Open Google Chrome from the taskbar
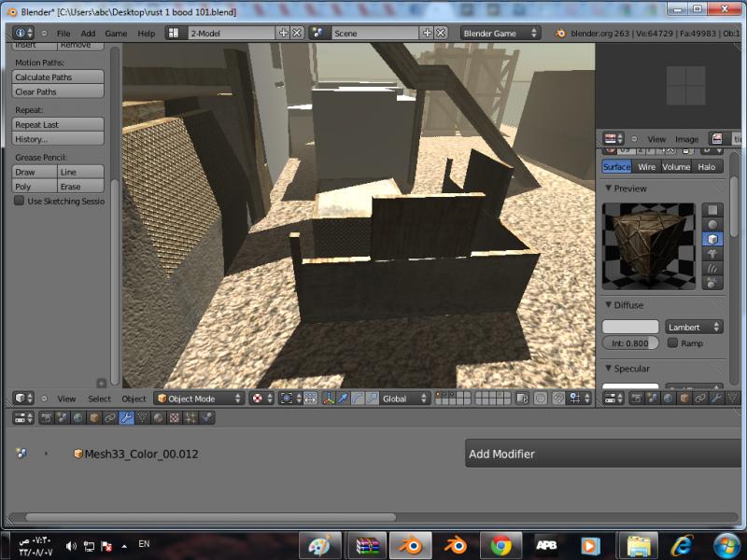The height and width of the screenshot is (560, 747). 500,545
